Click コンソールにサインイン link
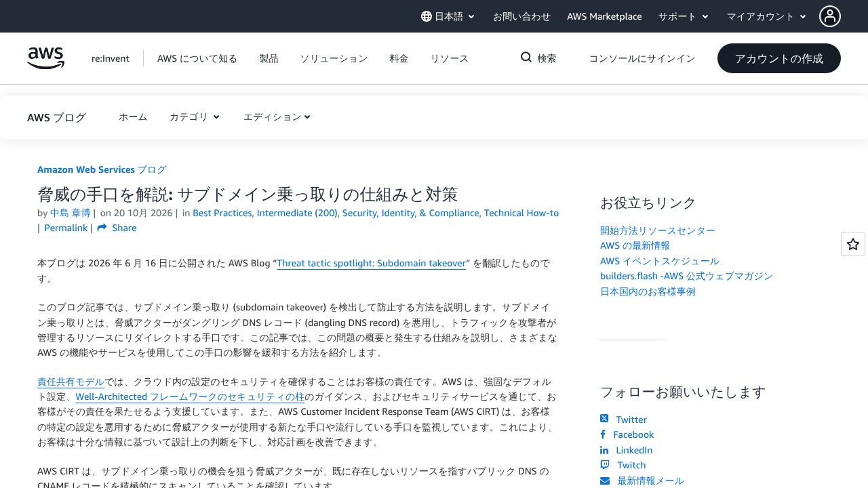The image size is (868, 488). [x=642, y=58]
